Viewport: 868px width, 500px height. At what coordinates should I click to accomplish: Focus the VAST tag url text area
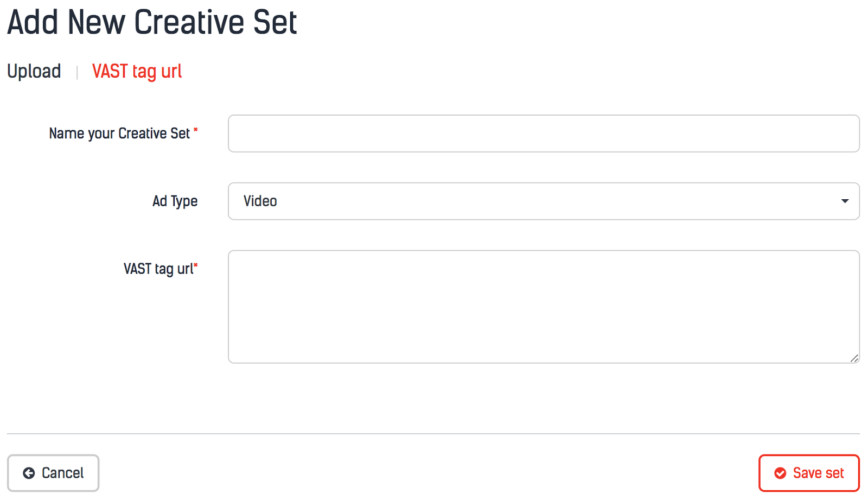pos(543,306)
